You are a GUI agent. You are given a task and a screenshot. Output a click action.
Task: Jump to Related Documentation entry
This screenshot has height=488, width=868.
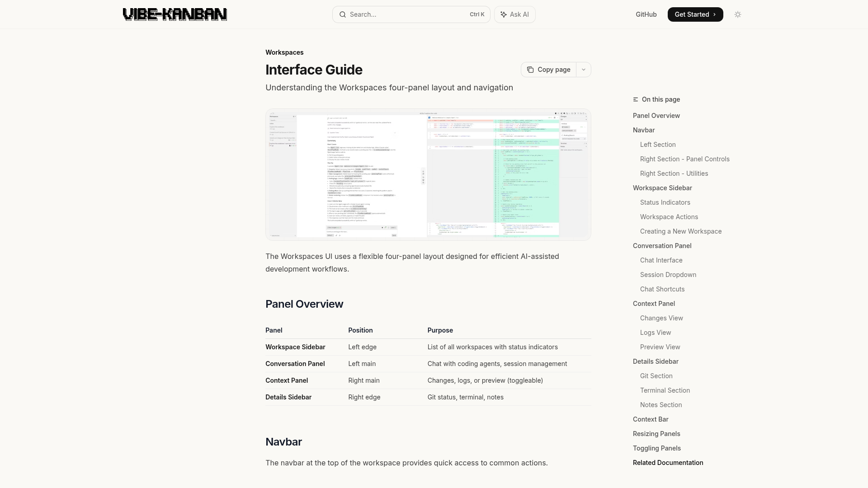[x=668, y=463]
